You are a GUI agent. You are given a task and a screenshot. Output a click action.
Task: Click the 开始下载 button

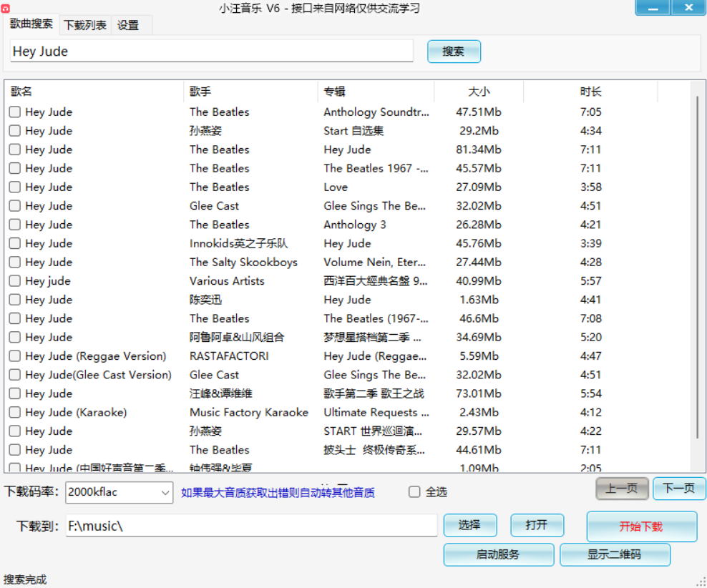641,526
